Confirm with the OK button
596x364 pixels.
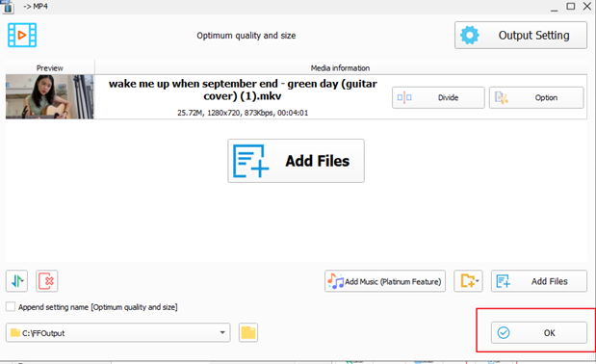pyautogui.click(x=538, y=333)
